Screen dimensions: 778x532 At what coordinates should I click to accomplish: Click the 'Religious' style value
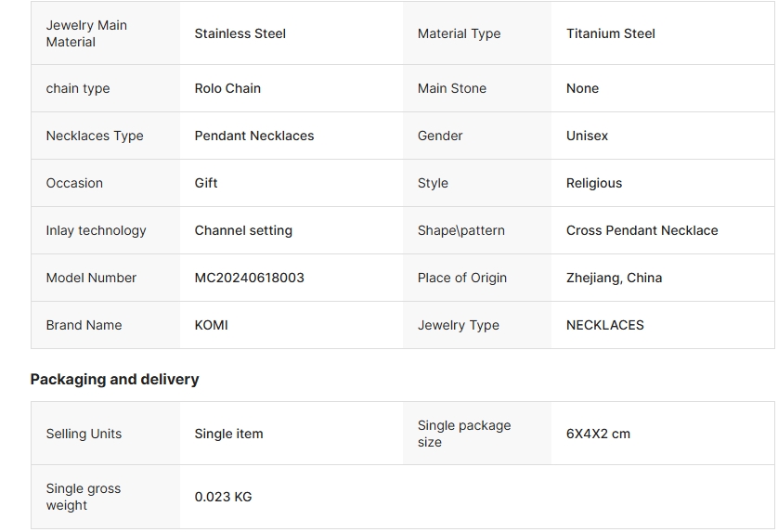[594, 183]
